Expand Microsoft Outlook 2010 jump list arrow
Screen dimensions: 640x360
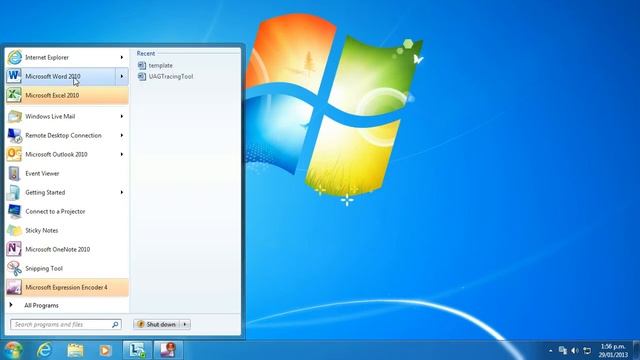tap(122, 154)
